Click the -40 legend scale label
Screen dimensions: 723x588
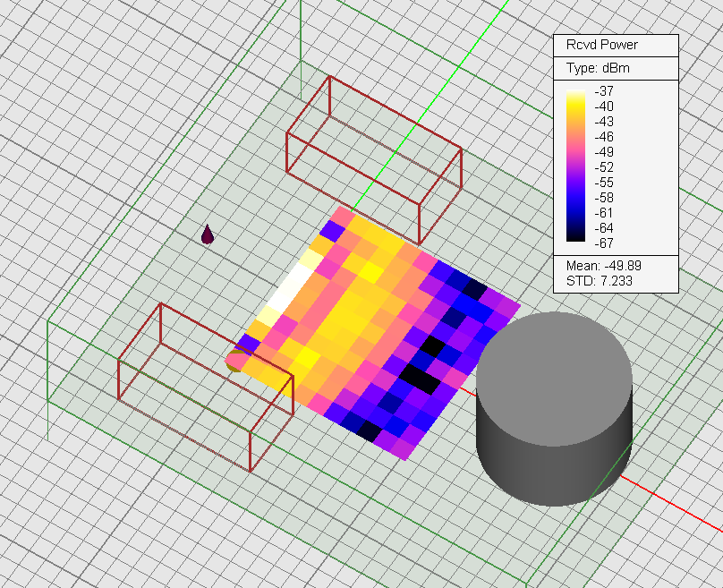pos(603,107)
